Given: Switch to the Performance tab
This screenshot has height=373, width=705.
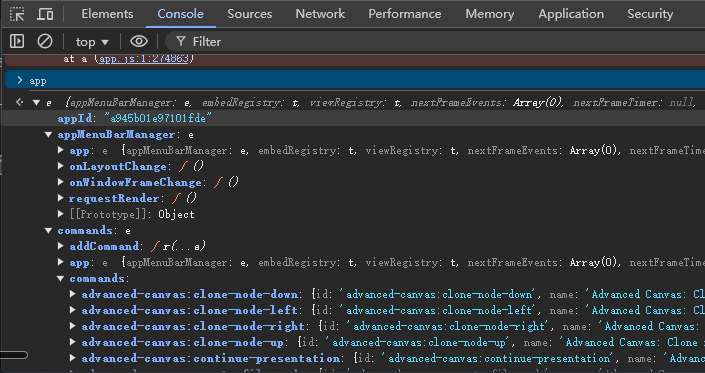Looking at the screenshot, I should pyautogui.click(x=405, y=14).
